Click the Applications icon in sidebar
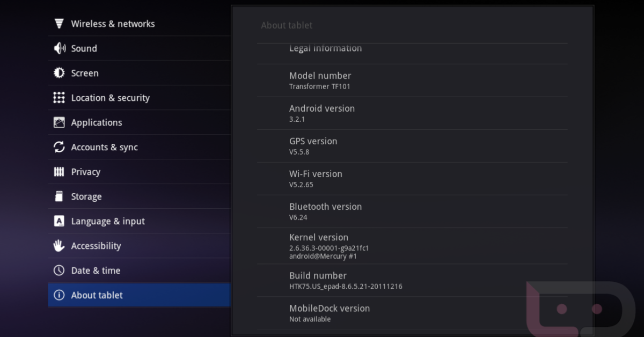Image resolution: width=644 pixels, height=337 pixels. click(x=59, y=122)
